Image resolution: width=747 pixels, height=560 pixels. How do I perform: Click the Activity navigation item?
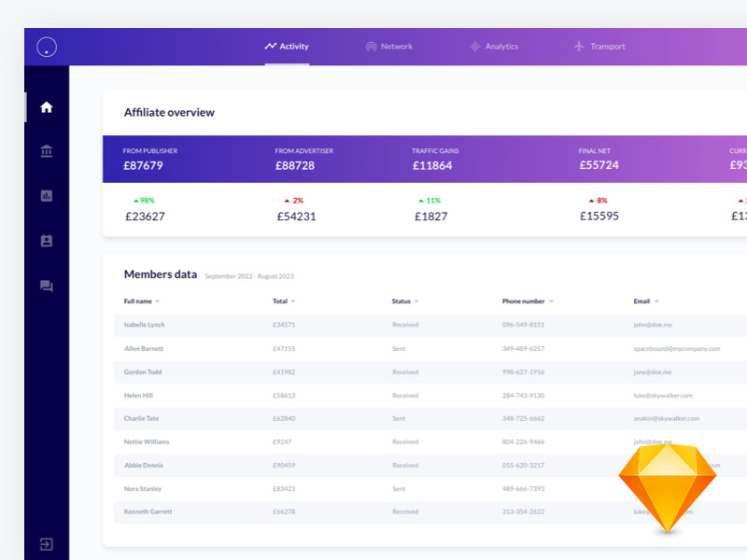[288, 46]
